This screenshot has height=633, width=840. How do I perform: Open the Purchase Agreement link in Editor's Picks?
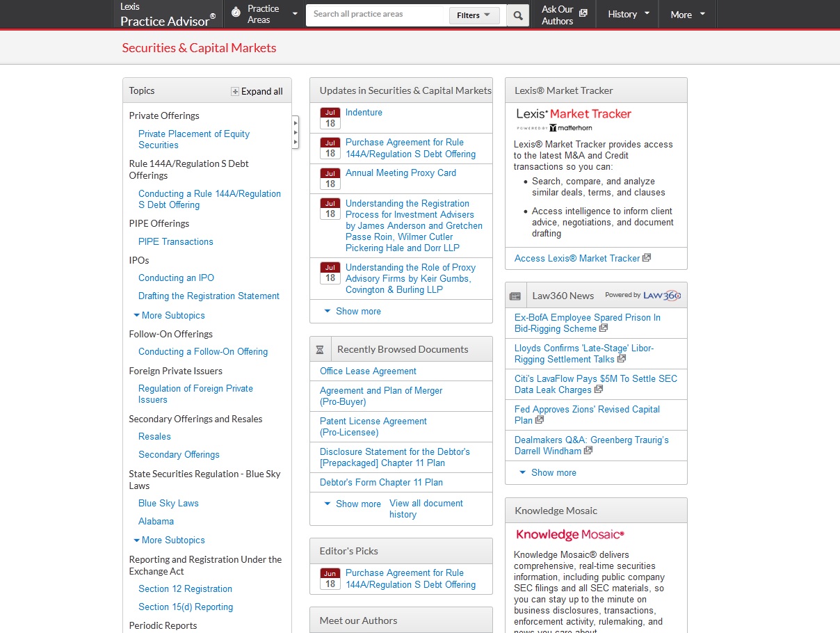pyautogui.click(x=411, y=579)
